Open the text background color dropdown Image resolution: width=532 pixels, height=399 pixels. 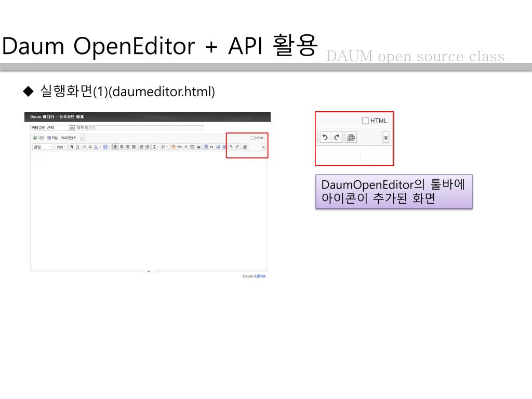[x=110, y=147]
